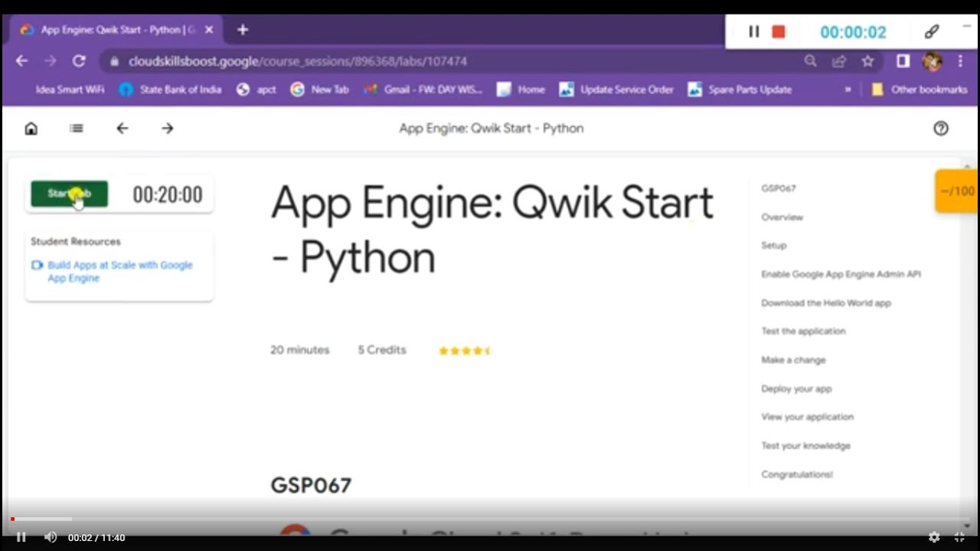This screenshot has width=980, height=551.
Task: Go to next lab with right arrow
Action: click(168, 129)
